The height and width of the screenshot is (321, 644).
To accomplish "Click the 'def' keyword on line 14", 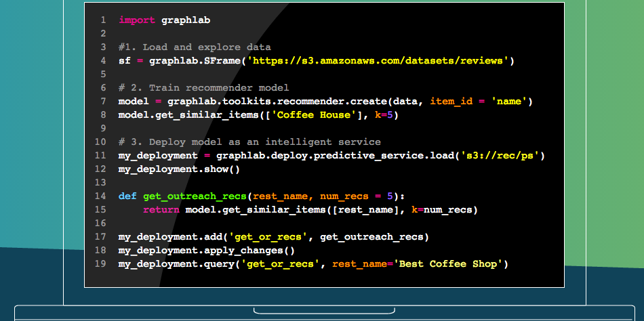I will (x=127, y=196).
